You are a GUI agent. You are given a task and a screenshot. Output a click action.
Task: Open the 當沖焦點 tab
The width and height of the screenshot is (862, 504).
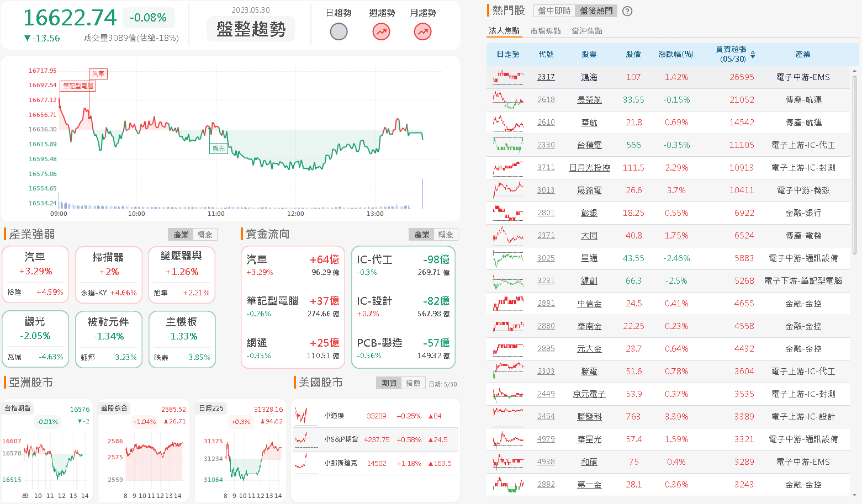[x=587, y=31]
